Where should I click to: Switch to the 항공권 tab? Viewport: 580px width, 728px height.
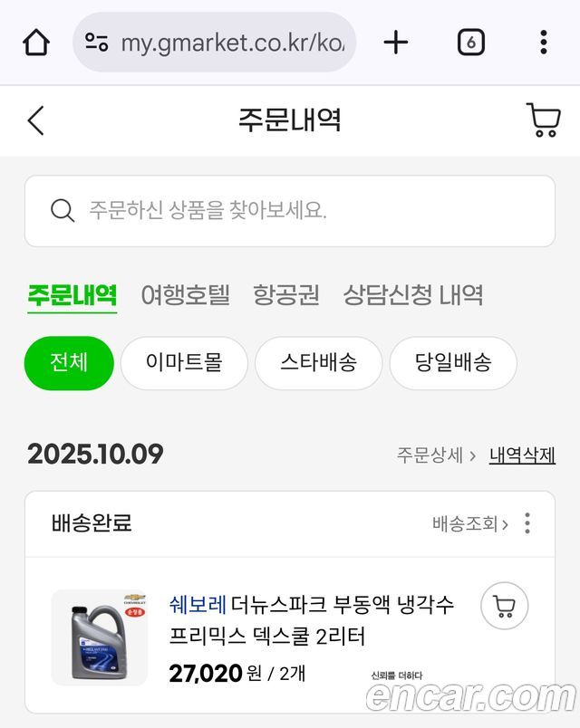[286, 295]
